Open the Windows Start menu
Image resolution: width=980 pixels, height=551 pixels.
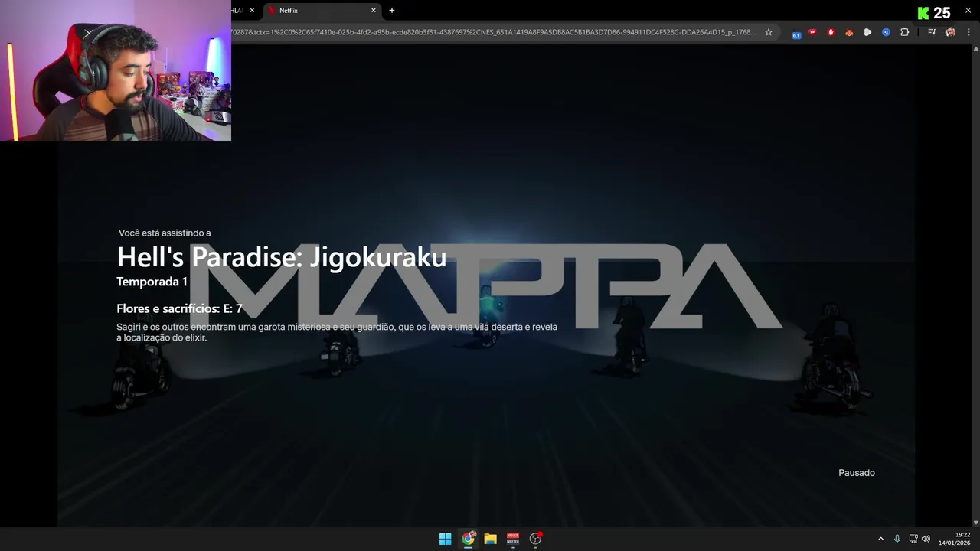[445, 539]
